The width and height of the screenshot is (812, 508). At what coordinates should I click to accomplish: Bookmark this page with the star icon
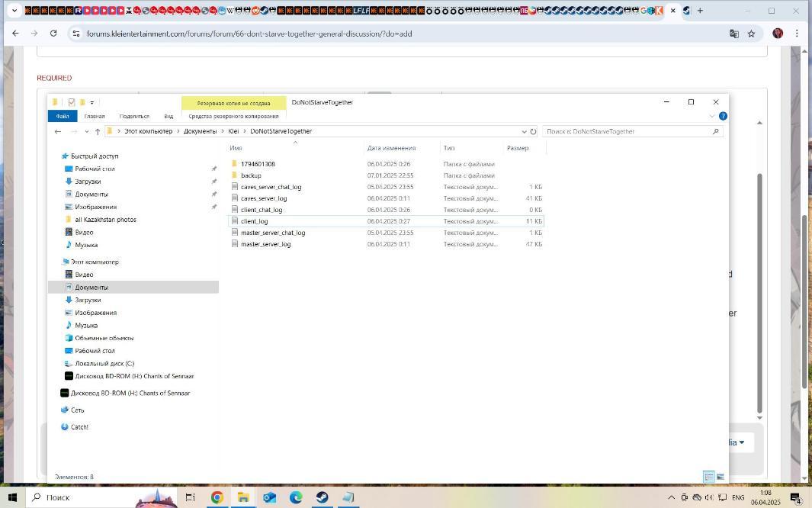point(751,34)
